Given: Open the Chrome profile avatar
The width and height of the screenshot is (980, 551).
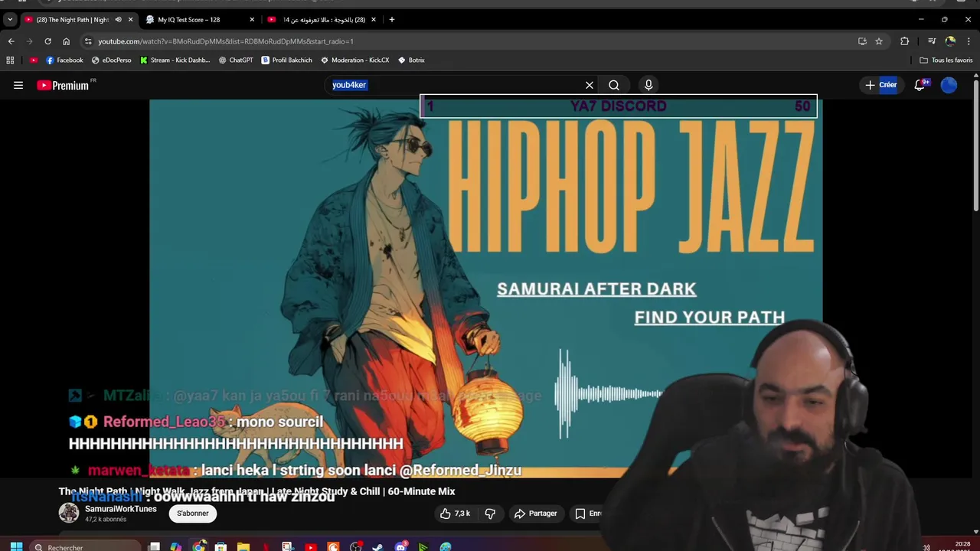Looking at the screenshot, I should (x=950, y=41).
